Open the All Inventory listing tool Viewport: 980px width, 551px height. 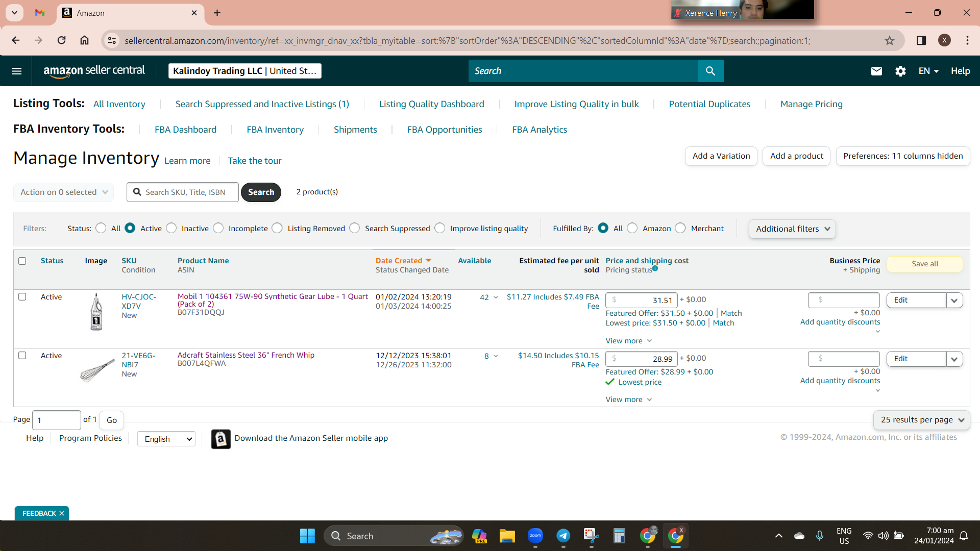point(119,104)
